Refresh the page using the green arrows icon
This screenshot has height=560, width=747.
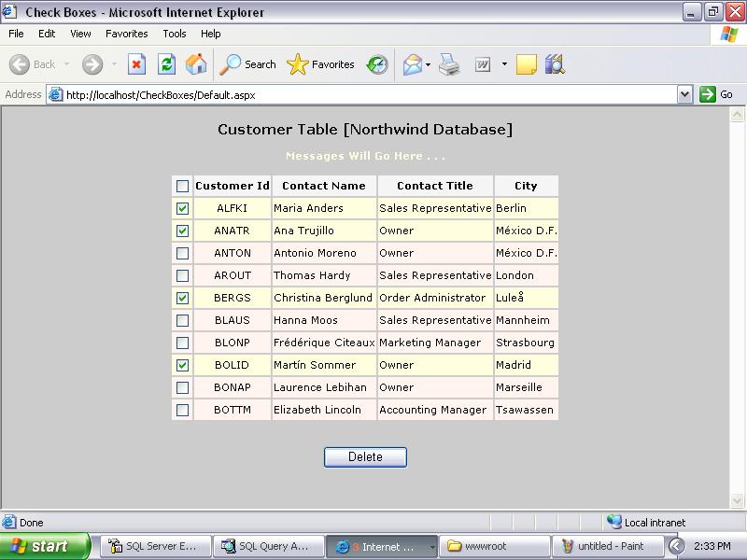coord(167,64)
